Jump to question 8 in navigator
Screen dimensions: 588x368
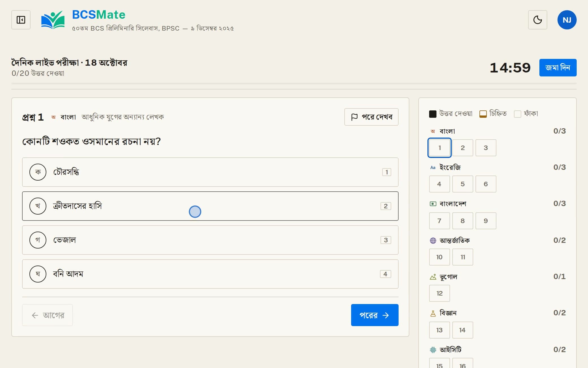pyautogui.click(x=462, y=221)
